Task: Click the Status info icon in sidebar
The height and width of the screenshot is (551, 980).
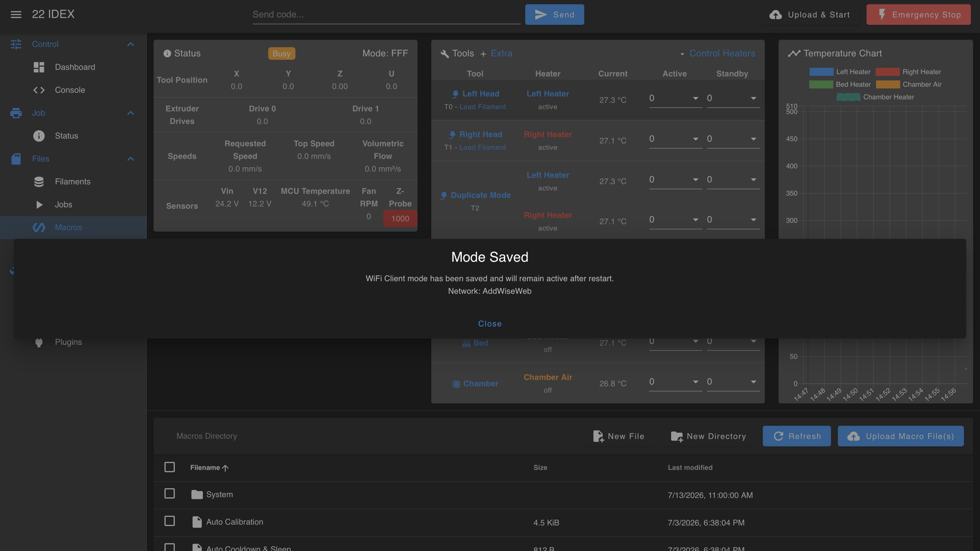Action: 39,136
